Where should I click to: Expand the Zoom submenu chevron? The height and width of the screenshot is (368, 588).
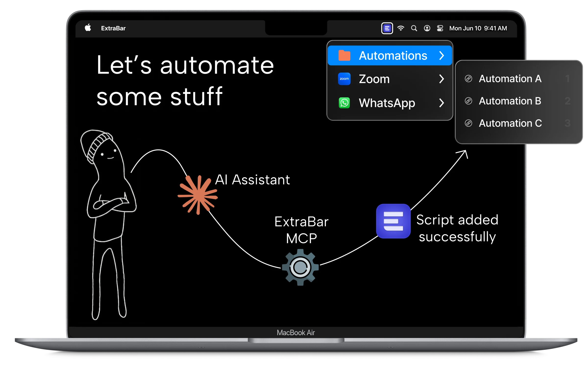point(441,79)
